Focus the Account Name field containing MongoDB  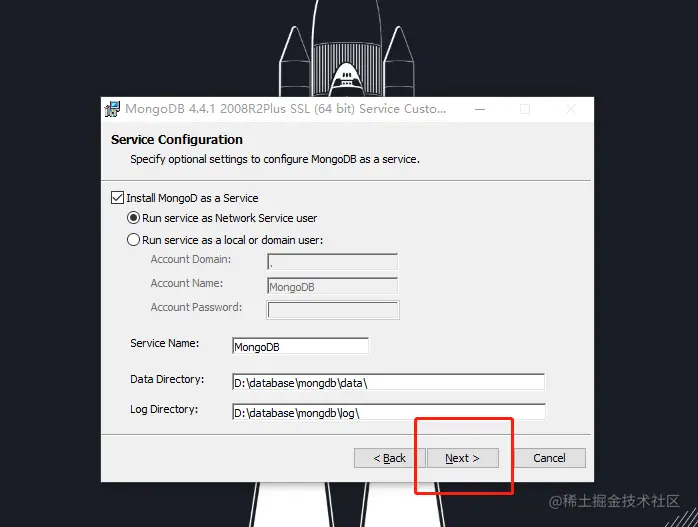333,286
